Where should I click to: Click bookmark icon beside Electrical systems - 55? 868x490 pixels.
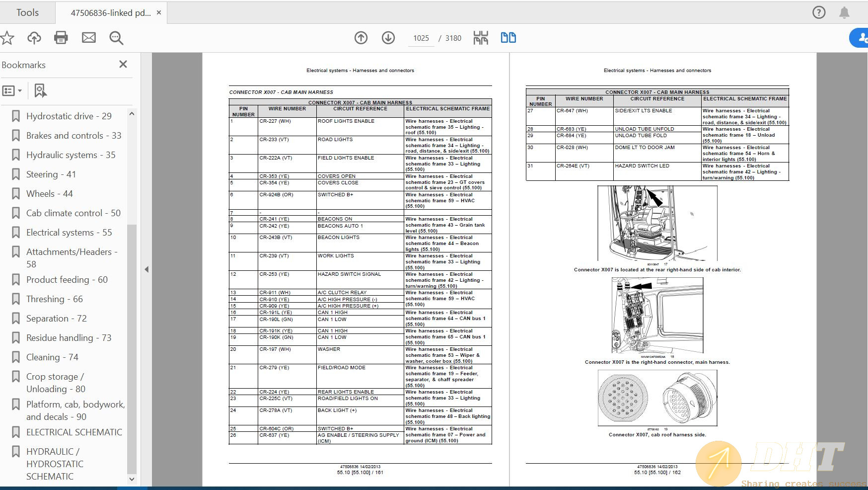click(16, 232)
